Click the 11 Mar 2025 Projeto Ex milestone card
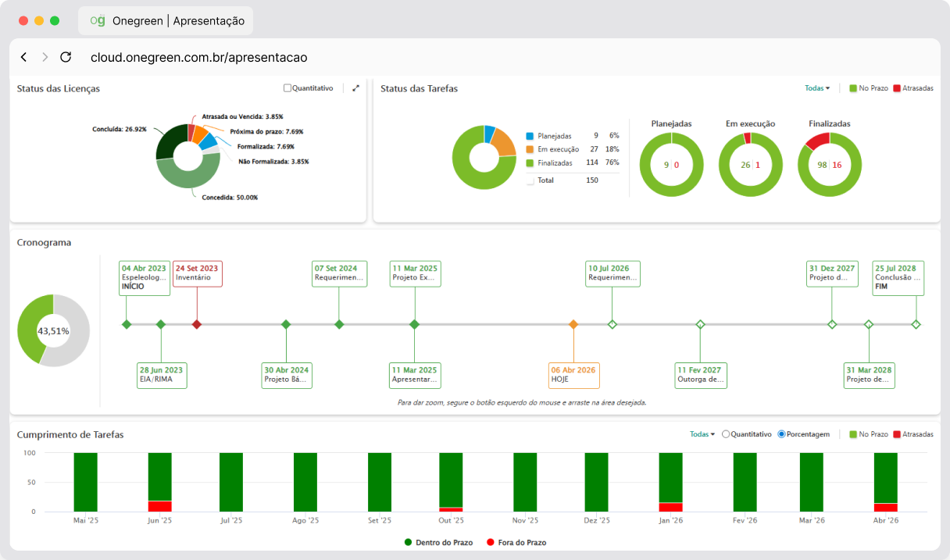Viewport: 950px width, 560px height. pyautogui.click(x=415, y=273)
